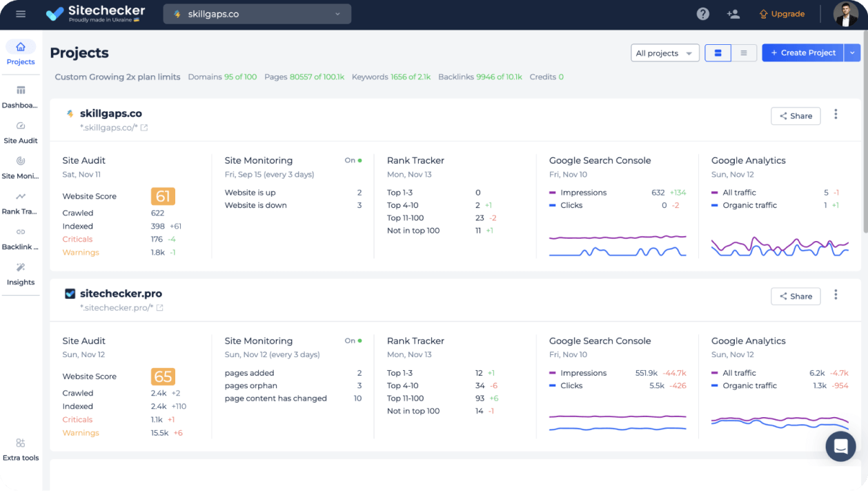Open sitechecker.pro Site Audit section
Viewport: 868px width, 491px height.
tap(84, 341)
